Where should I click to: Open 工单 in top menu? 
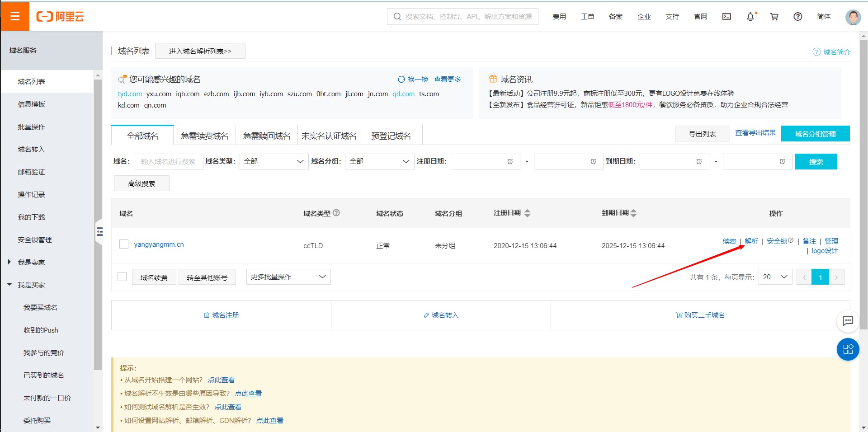pos(587,17)
